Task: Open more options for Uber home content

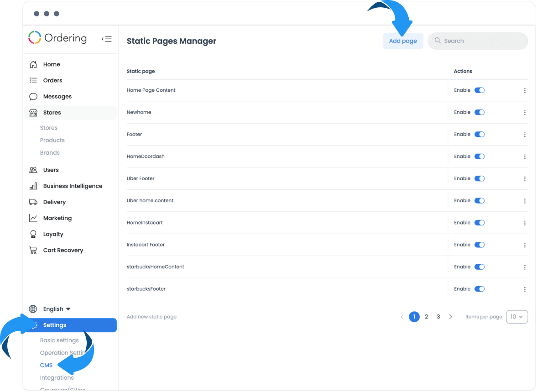Action: 525,201
